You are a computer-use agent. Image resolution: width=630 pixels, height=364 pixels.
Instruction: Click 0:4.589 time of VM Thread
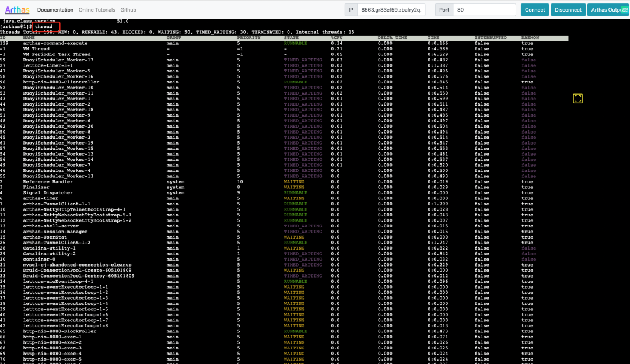tap(437, 49)
